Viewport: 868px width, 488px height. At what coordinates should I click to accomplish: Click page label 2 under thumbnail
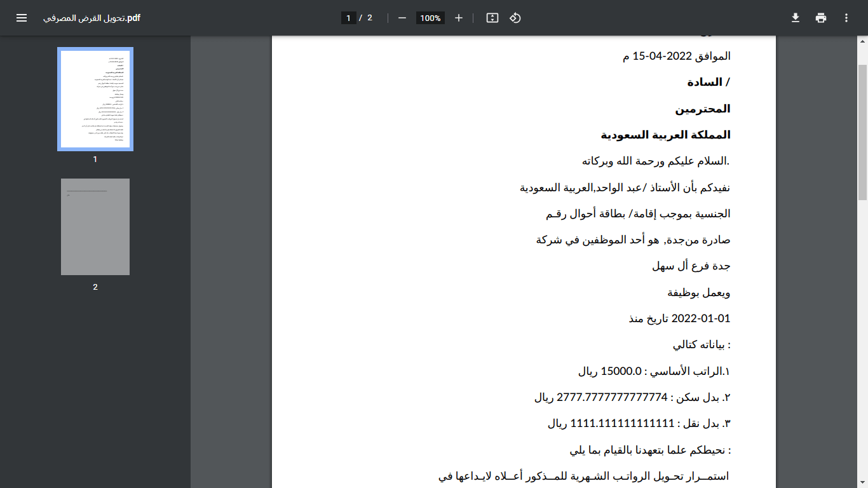[x=95, y=287]
